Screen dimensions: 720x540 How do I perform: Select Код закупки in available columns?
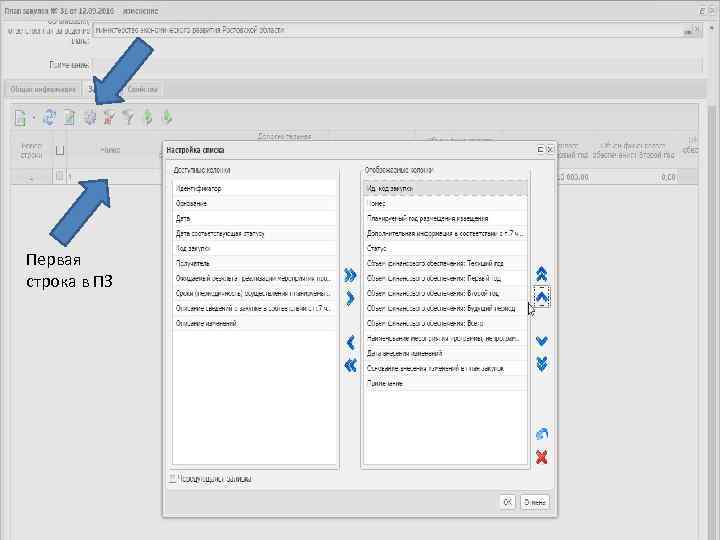coord(255,248)
